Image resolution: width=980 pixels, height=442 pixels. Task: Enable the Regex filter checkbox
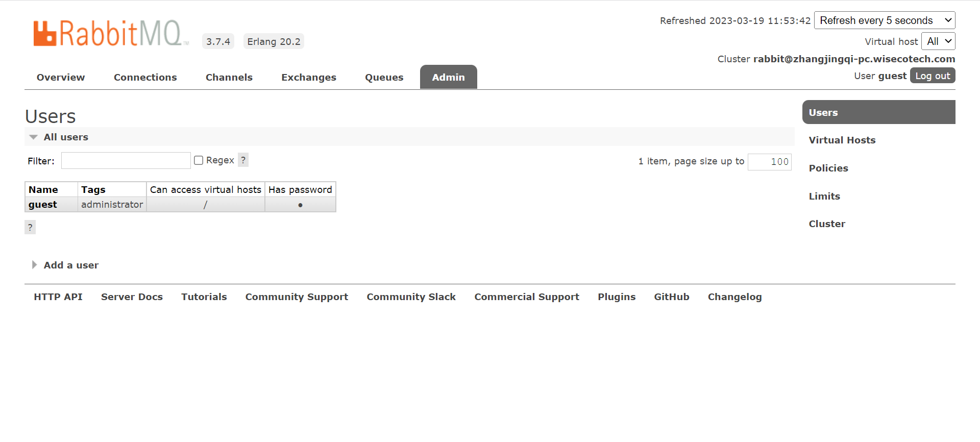[x=199, y=160]
